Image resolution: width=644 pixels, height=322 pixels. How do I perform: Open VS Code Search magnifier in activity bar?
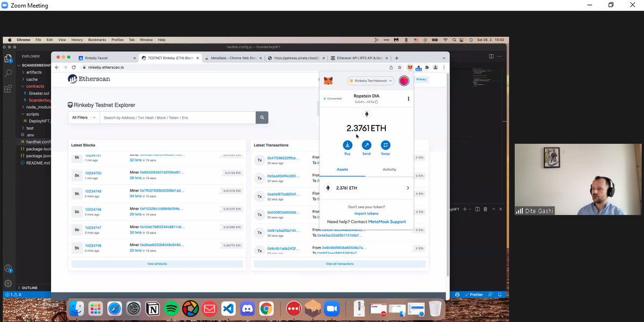8,72
